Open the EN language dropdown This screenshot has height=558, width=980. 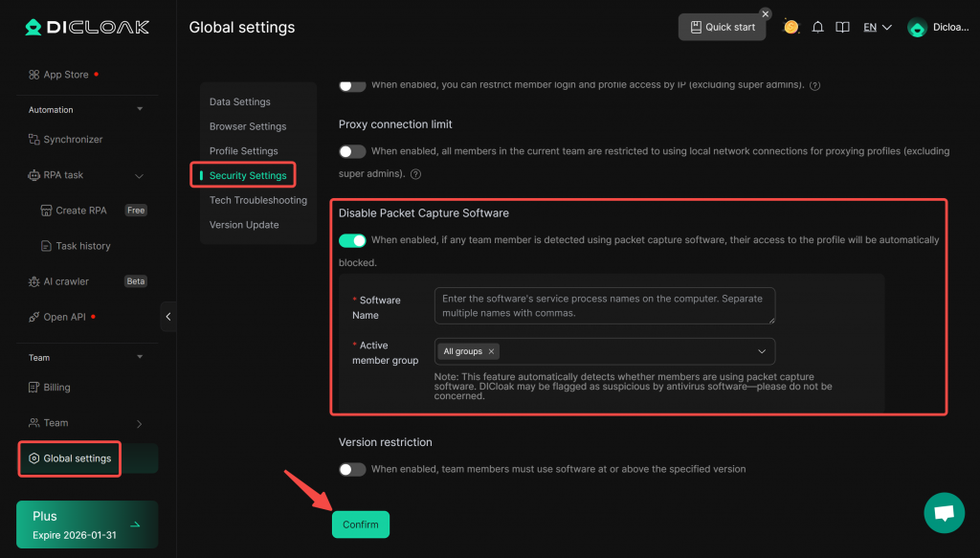pos(877,28)
